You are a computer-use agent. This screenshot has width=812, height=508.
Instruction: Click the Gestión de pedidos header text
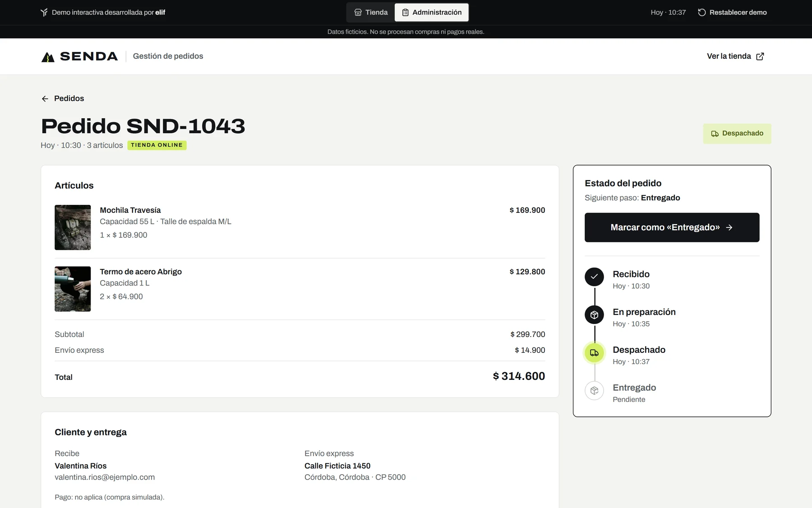[x=168, y=56]
